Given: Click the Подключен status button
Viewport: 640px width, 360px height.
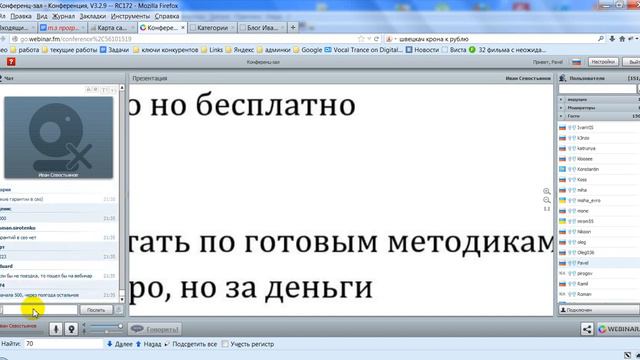Looking at the screenshot, I should coord(599,310).
